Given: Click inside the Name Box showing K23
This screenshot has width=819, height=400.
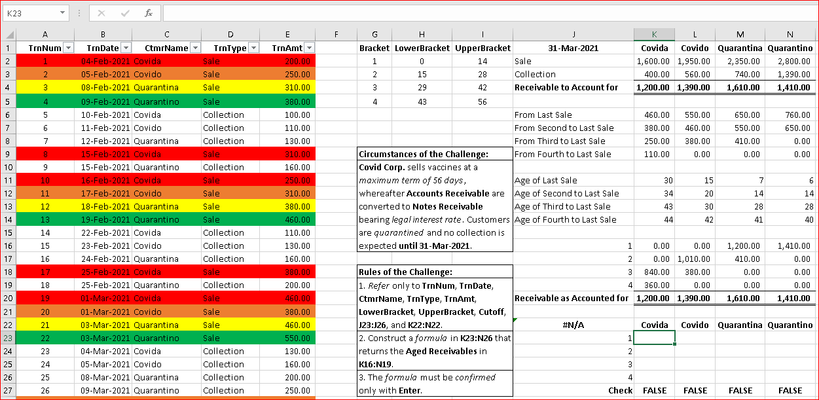Looking at the screenshot, I should tap(30, 13).
